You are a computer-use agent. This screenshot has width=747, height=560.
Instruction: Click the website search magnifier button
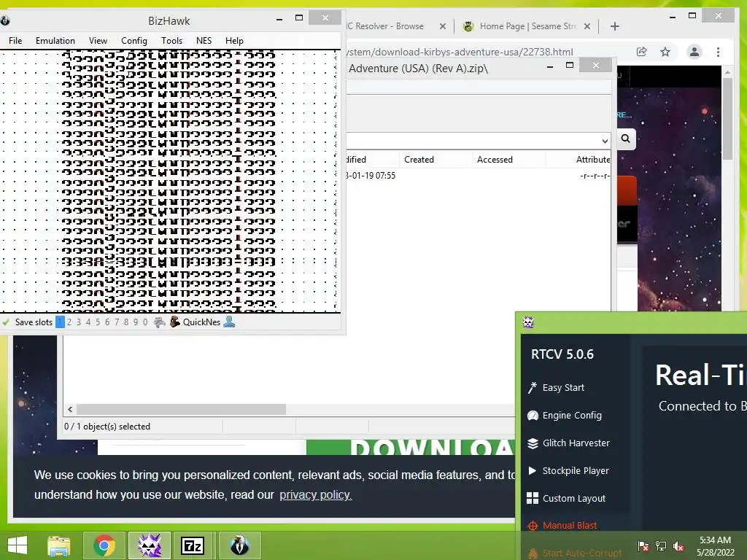[x=625, y=139]
